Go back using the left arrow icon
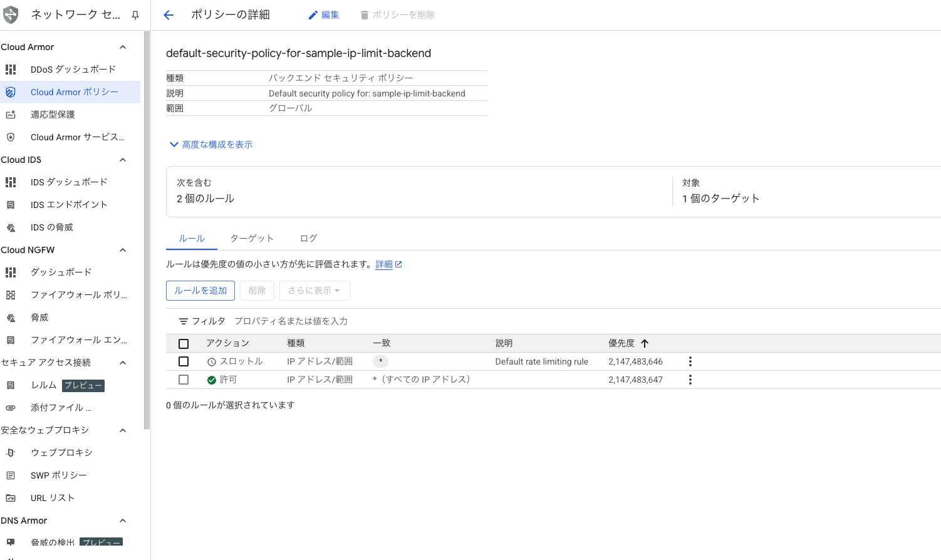 click(x=169, y=15)
